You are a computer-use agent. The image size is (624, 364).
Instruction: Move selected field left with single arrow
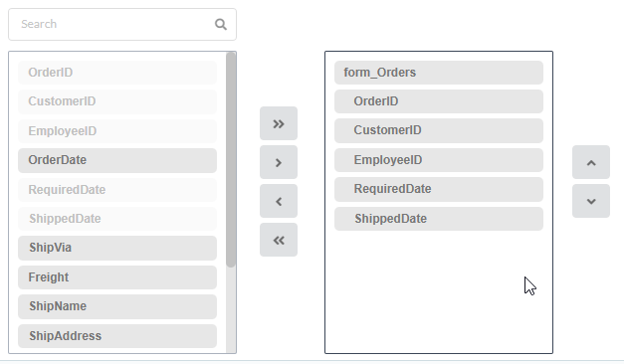(279, 201)
